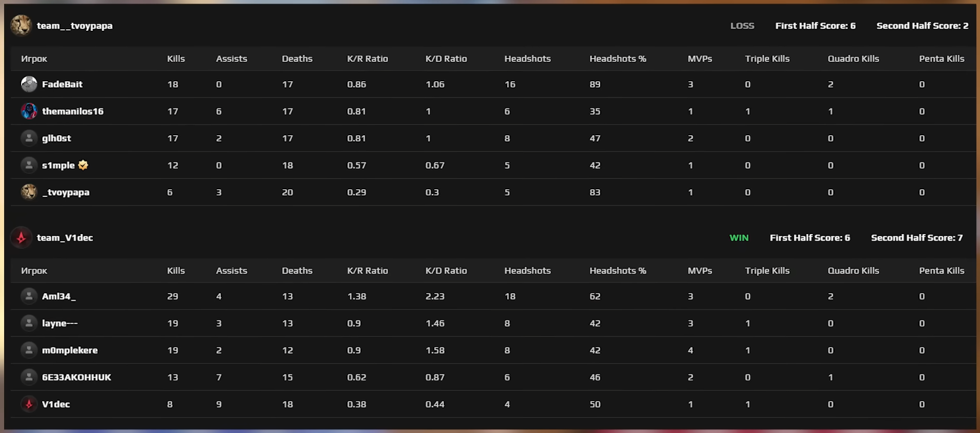This screenshot has height=433, width=980.
Task: Click layne---'s default avatar icon
Action: 29,323
